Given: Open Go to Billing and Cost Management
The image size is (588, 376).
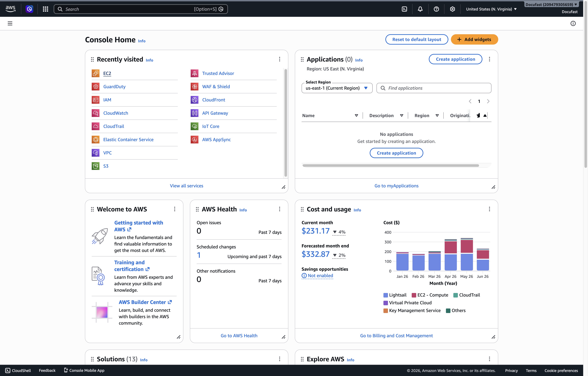Looking at the screenshot, I should click(x=396, y=336).
